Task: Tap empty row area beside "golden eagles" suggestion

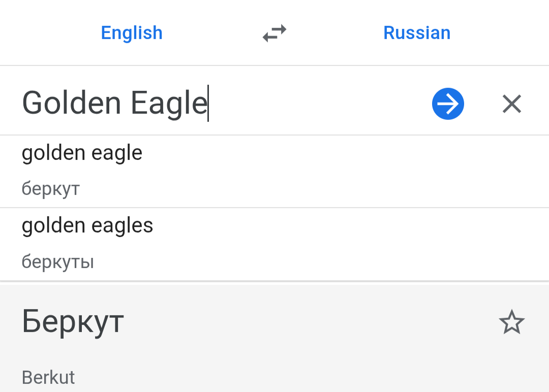Action: [330, 225]
